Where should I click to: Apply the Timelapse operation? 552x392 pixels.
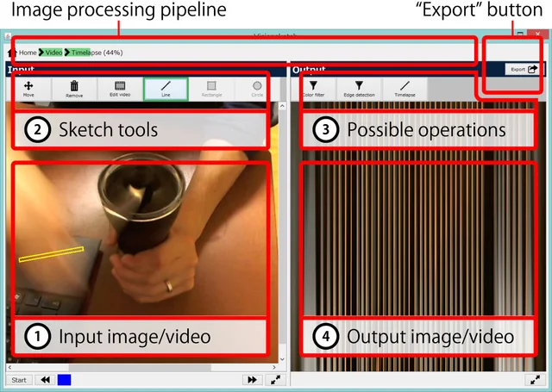pos(405,89)
